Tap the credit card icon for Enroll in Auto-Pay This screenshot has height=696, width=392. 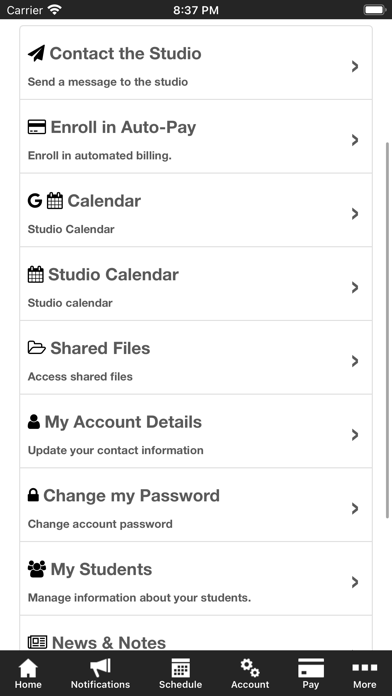37,127
